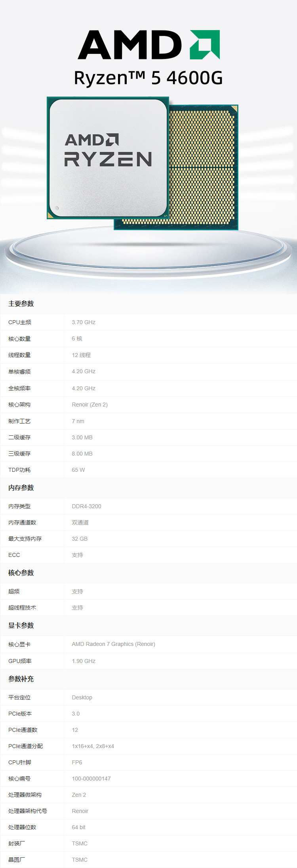Viewport: 297px width, 868px height.
Task: Click the ECC row label
Action: pos(14,555)
